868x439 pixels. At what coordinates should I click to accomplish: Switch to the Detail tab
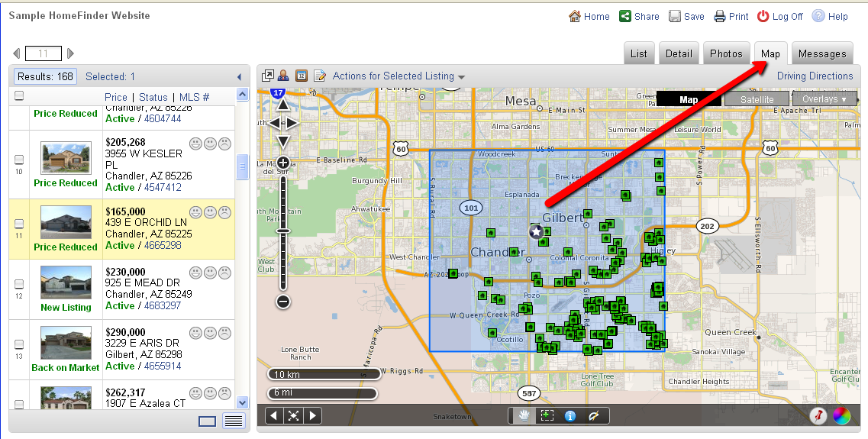point(679,53)
